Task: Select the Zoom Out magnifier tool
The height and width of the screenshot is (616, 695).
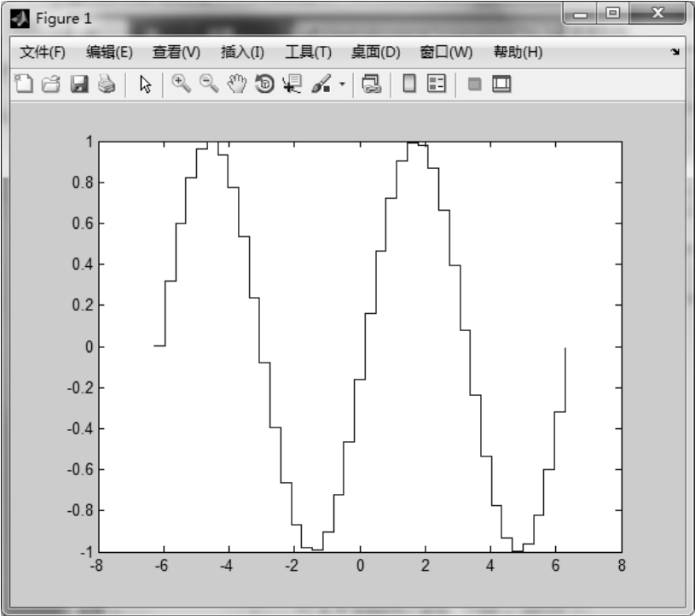Action: click(x=209, y=84)
